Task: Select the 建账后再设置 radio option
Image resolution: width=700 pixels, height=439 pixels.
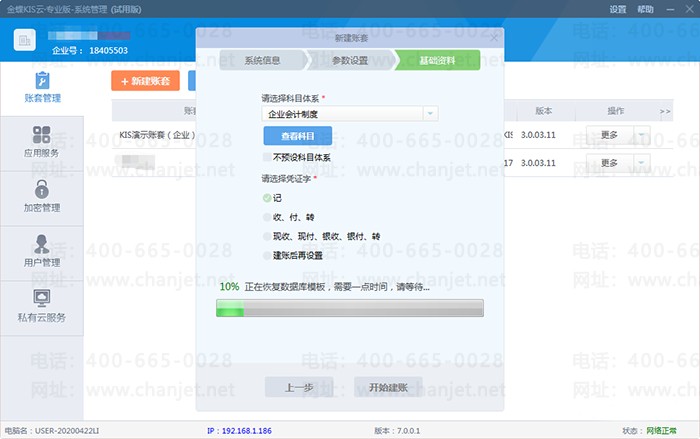Action: point(266,255)
